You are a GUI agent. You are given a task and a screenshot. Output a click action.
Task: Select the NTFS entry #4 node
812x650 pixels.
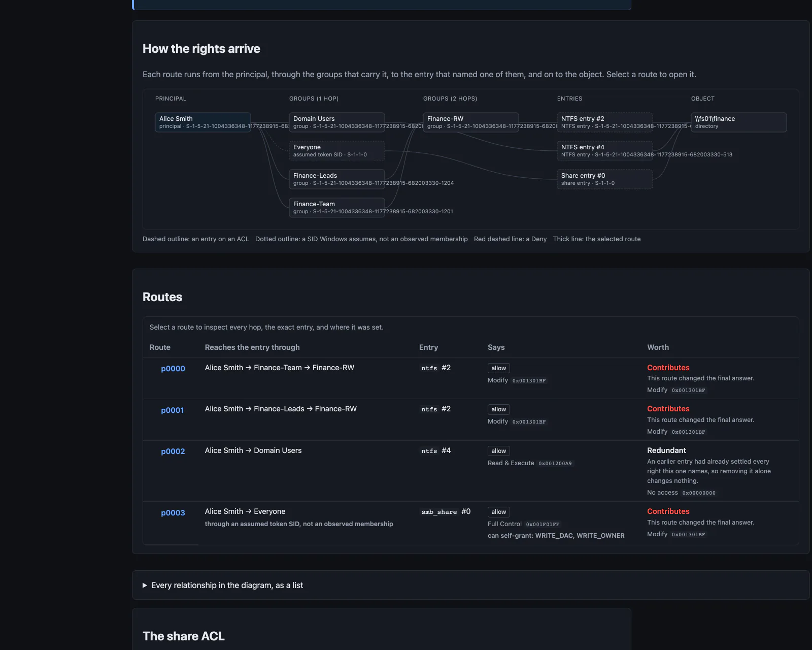605,151
